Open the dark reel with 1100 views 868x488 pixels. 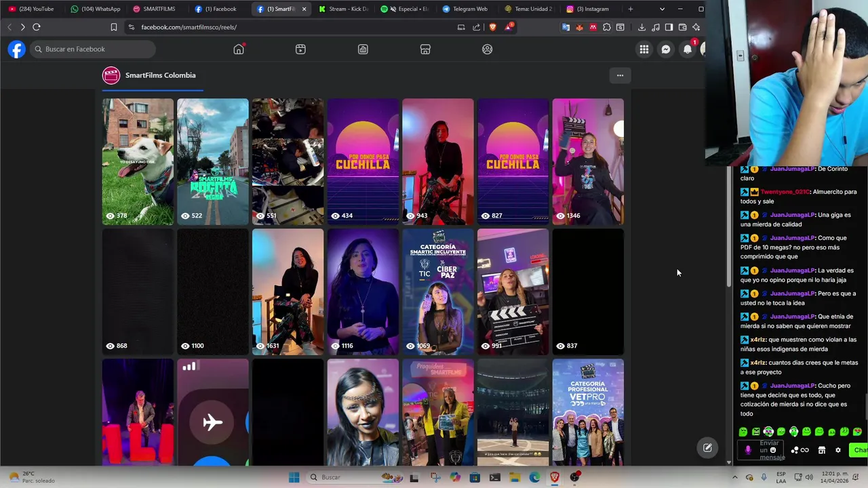(x=213, y=291)
